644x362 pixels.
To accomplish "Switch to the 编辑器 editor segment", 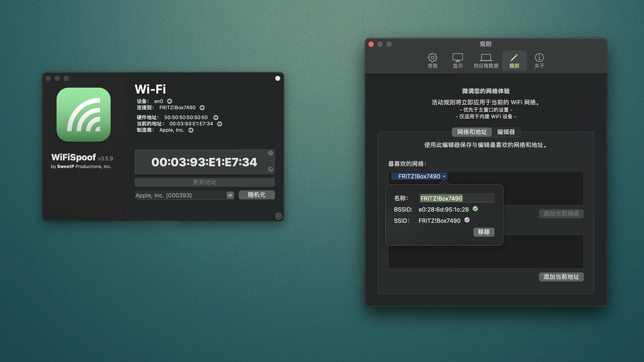I will point(506,132).
